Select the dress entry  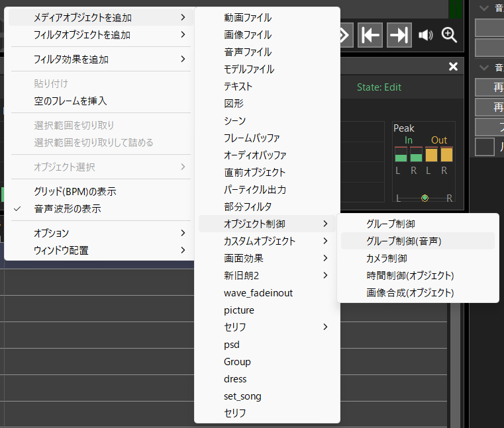tap(267, 379)
